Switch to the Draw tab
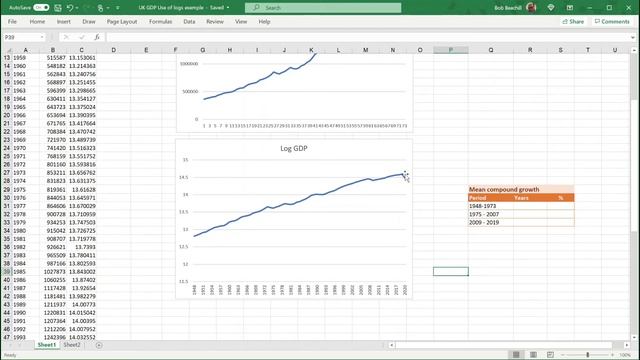Screen dimensions: 640x360 89,22
